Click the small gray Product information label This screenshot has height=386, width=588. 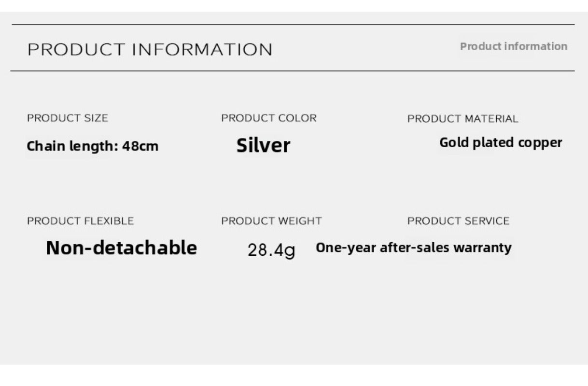(513, 46)
